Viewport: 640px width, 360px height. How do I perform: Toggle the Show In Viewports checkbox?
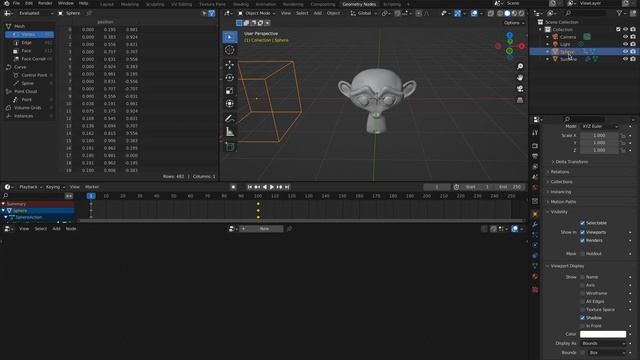click(582, 232)
